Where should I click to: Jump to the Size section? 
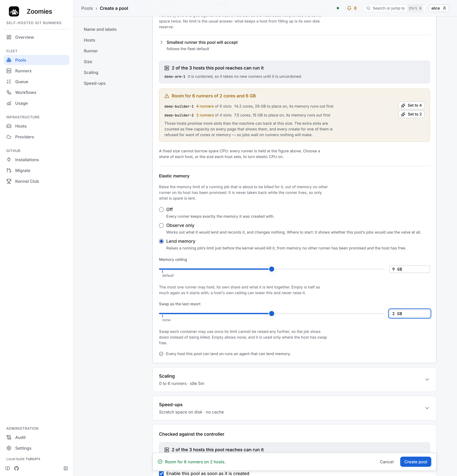point(88,62)
